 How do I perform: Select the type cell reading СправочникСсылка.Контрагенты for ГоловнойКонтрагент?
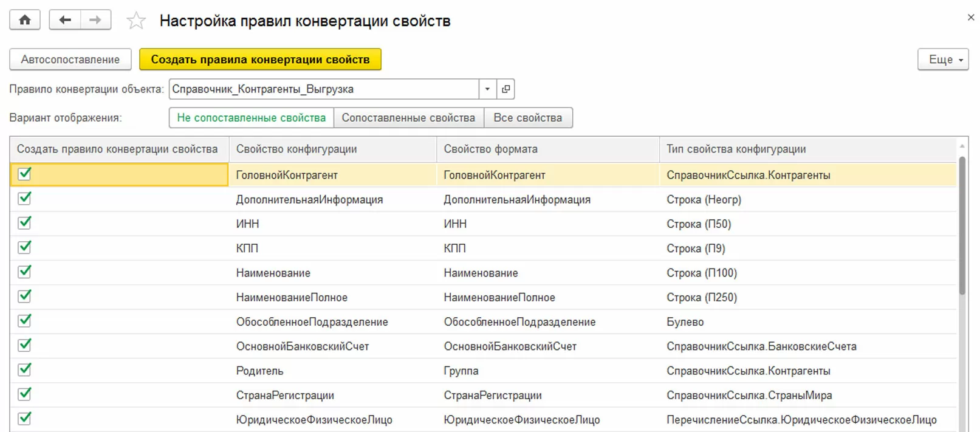(x=808, y=175)
